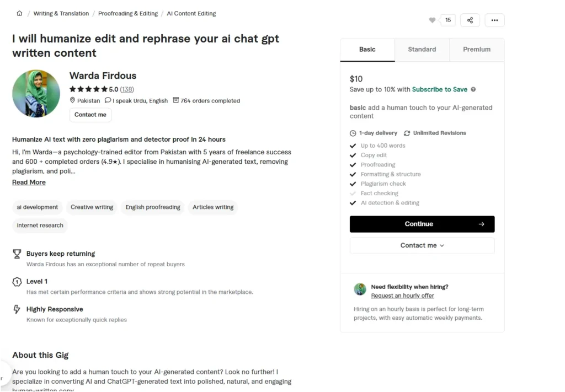This screenshot has height=392, width=565.
Task: Select the Creative writing tag
Action: pyautogui.click(x=92, y=207)
